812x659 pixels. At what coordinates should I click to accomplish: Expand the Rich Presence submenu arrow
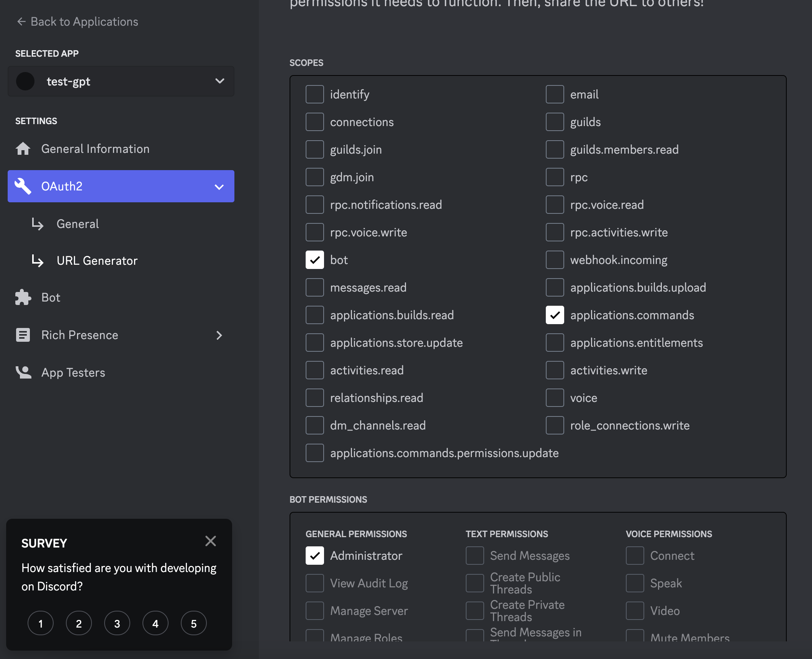coord(219,335)
